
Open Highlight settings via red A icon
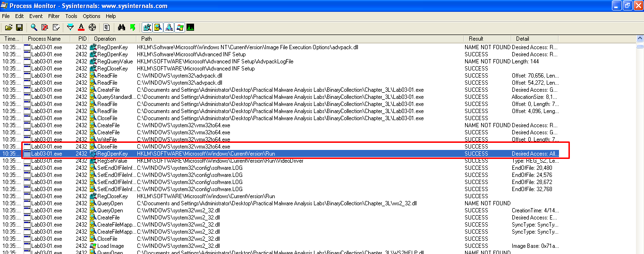(x=81, y=27)
